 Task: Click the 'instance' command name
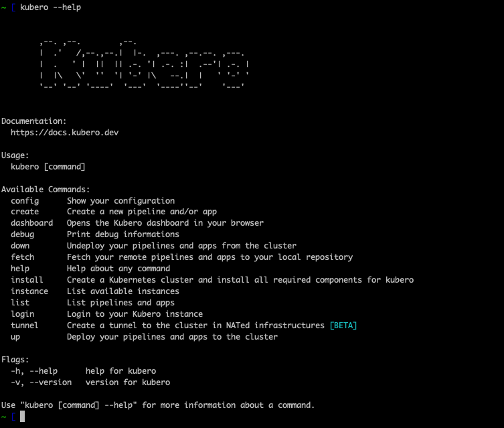click(x=29, y=291)
